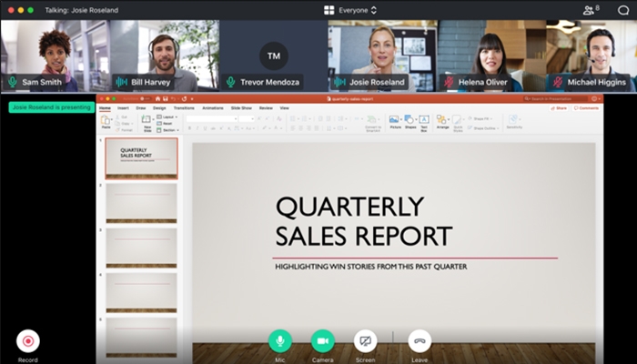
Task: Click the Comments button
Action: (586, 107)
